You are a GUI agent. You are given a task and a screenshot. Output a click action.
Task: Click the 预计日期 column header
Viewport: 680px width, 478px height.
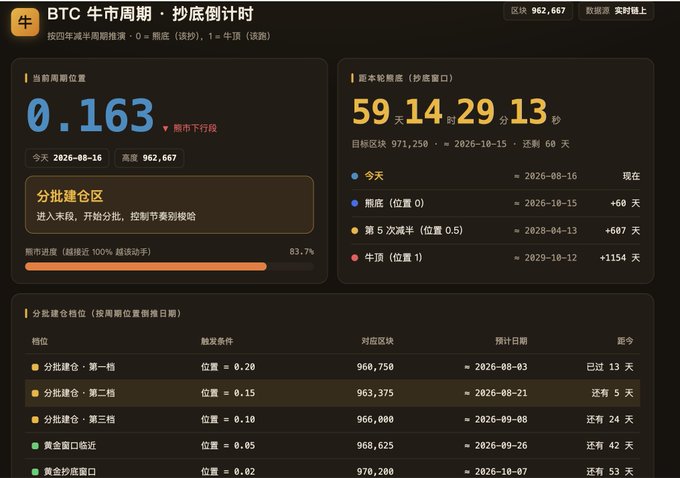pos(511,341)
